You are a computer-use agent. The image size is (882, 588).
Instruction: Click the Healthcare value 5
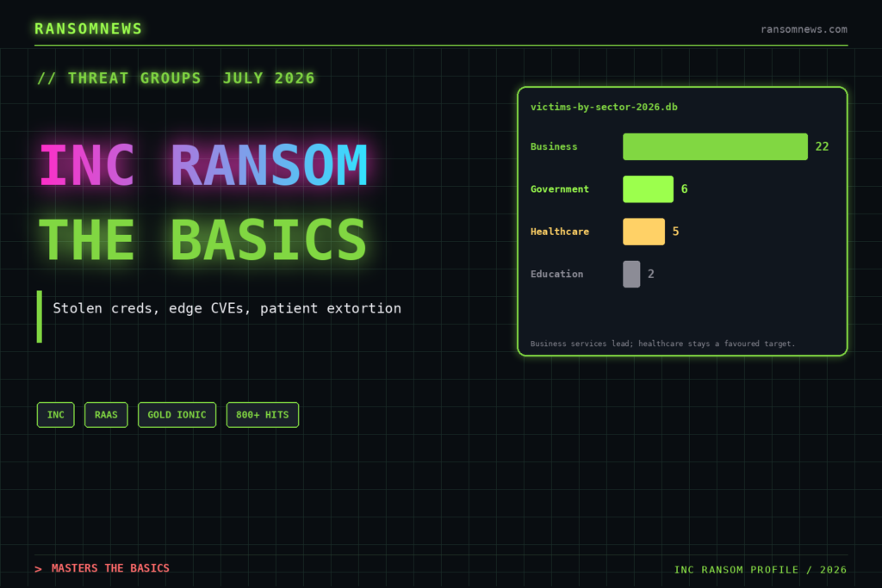[x=675, y=232]
